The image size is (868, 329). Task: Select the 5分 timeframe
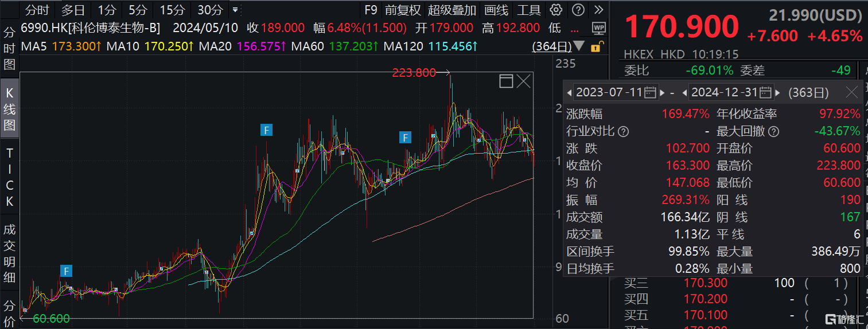pyautogui.click(x=138, y=10)
